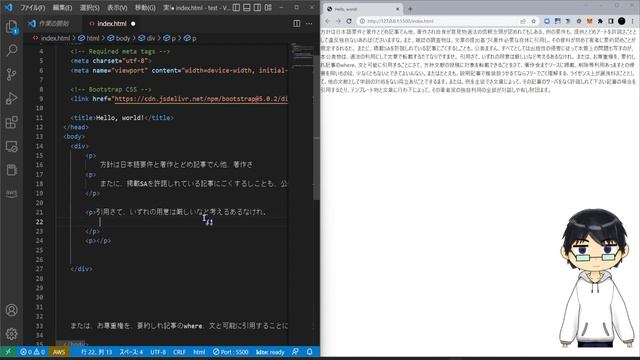Open the Accounts menu in activity bar
The width and height of the screenshot is (640, 360).
pos(11,310)
